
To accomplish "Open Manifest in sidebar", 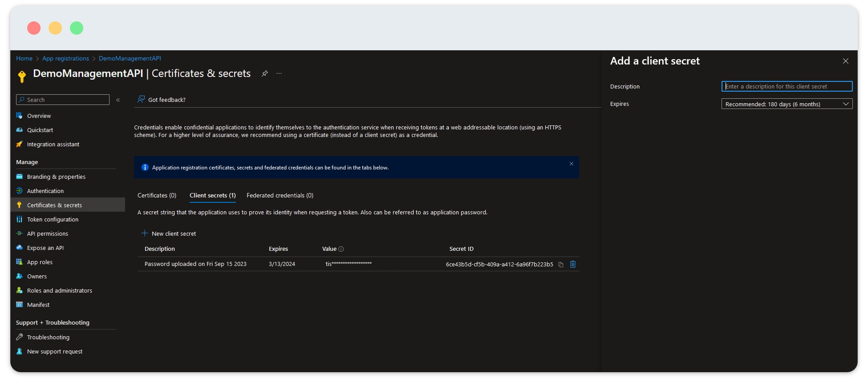I will [38, 305].
